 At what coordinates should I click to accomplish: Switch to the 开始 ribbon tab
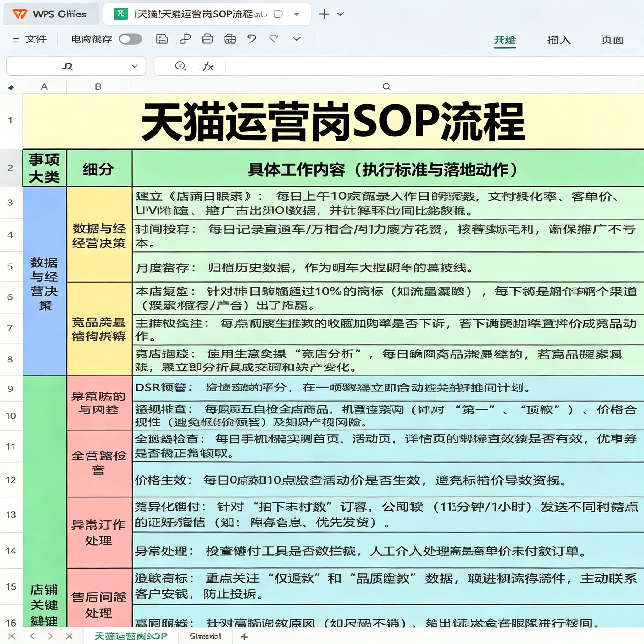pyautogui.click(x=505, y=40)
